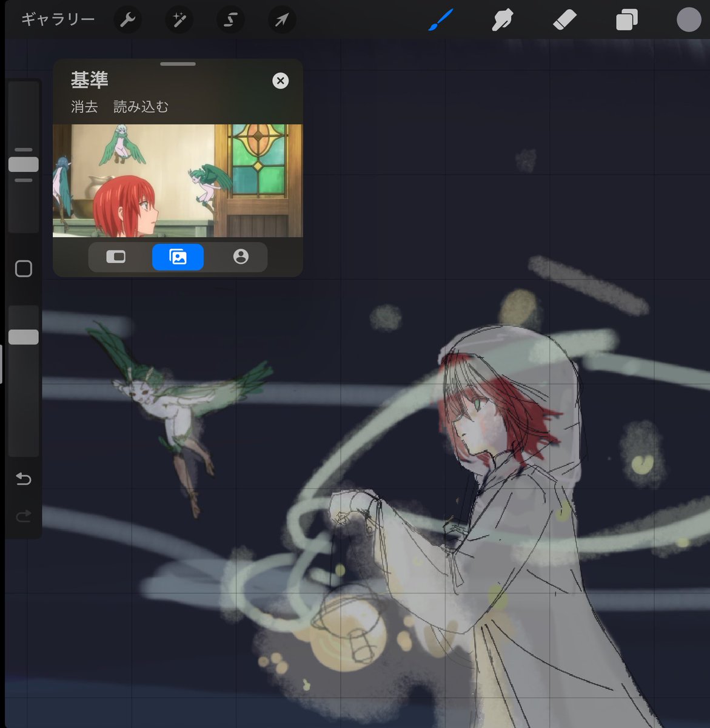Click the brush opacity slider handle

point(24,337)
